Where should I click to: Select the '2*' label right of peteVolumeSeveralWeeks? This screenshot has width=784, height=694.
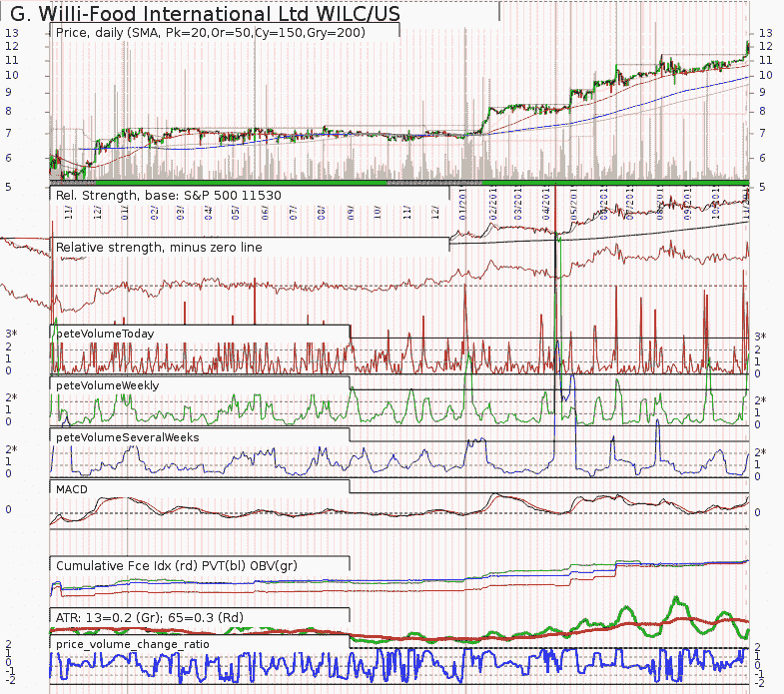coord(760,452)
